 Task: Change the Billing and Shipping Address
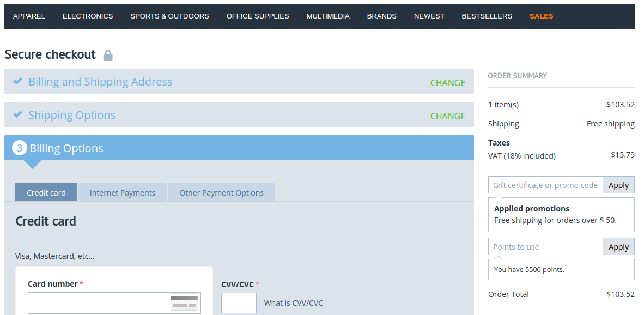coord(447,83)
